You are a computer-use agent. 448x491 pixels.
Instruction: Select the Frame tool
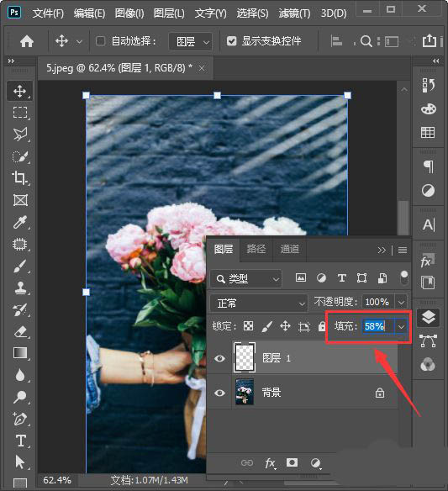click(20, 200)
